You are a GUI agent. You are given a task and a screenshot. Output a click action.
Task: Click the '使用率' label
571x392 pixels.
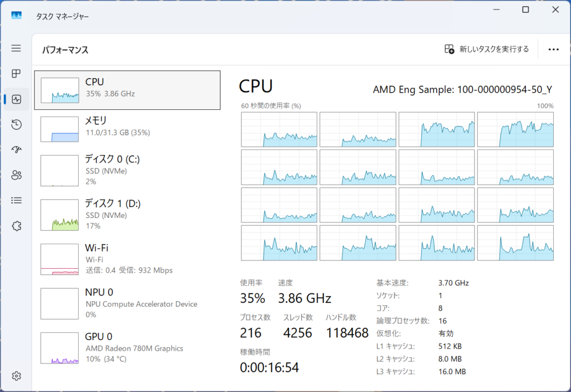251,282
